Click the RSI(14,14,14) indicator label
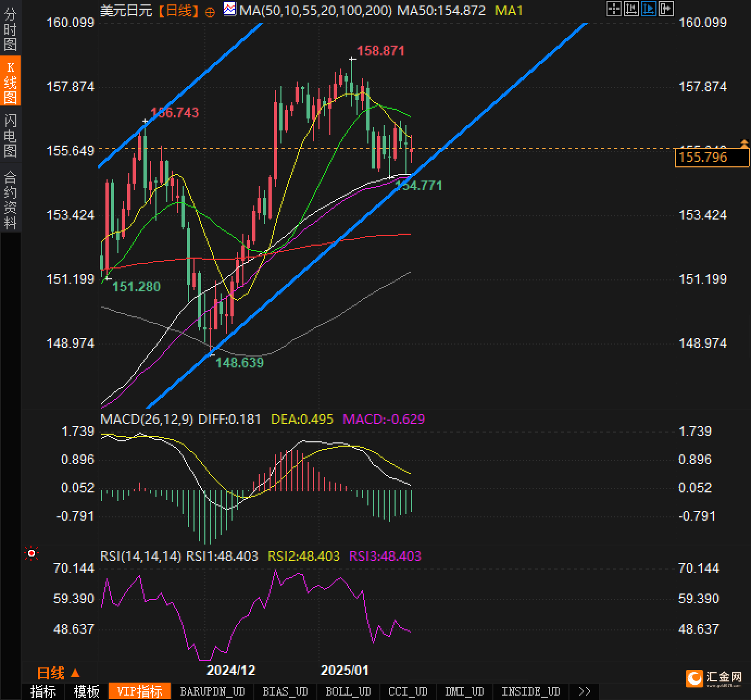 [141, 556]
